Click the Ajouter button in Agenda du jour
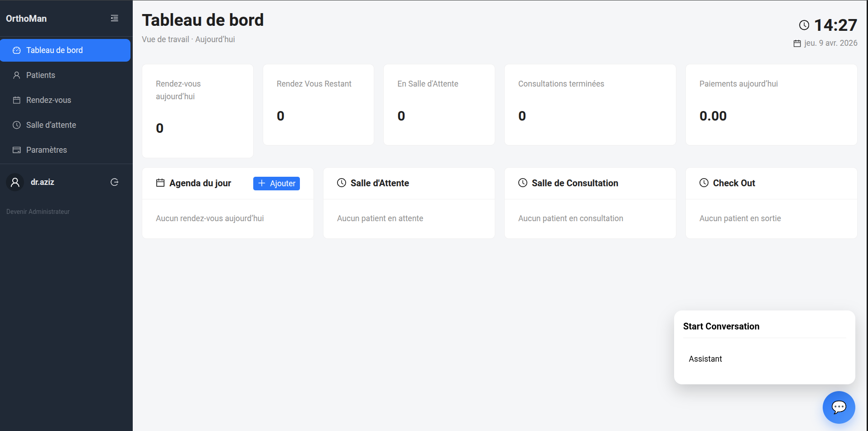 point(276,184)
